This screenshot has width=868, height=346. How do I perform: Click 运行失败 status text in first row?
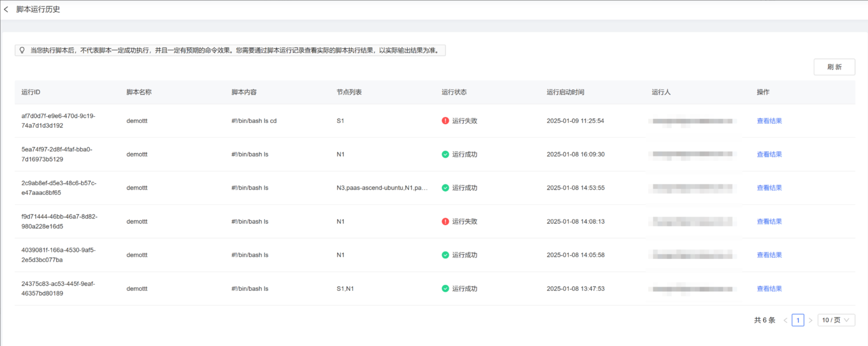point(465,121)
